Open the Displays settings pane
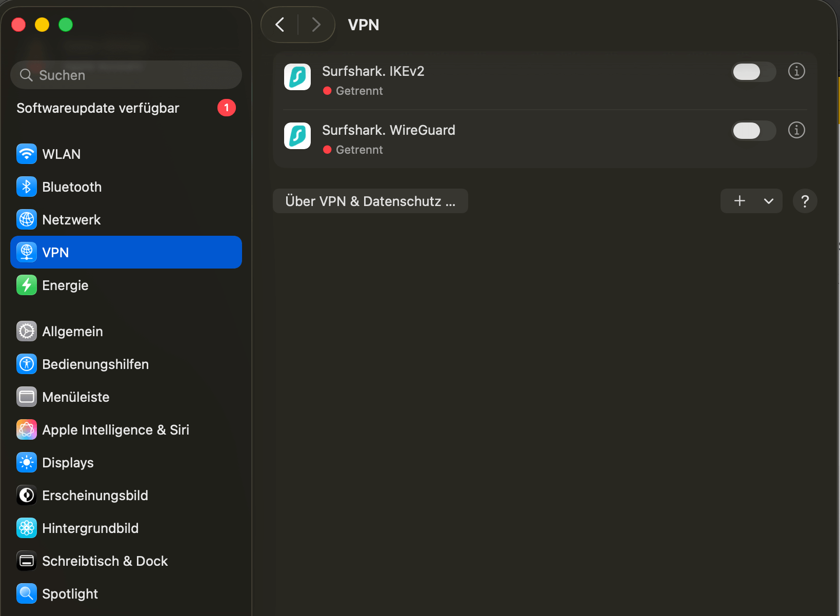 (x=68, y=463)
